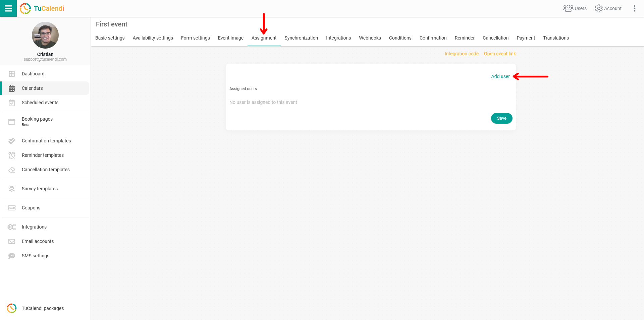The image size is (644, 320).
Task: Open the Booking pages Beta section
Action: 12,121
